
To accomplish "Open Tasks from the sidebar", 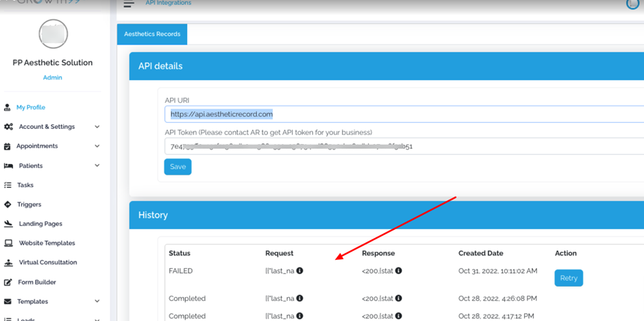I will point(25,185).
